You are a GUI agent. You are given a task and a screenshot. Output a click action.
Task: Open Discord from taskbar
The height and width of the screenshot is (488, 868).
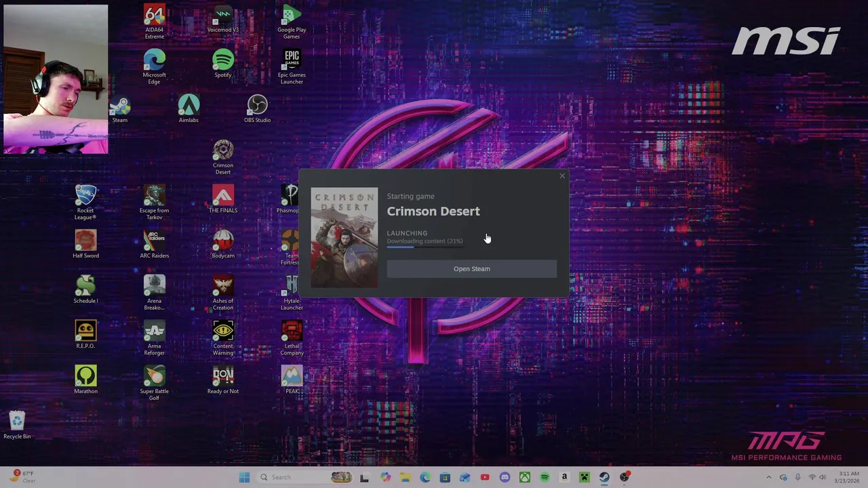(505, 477)
